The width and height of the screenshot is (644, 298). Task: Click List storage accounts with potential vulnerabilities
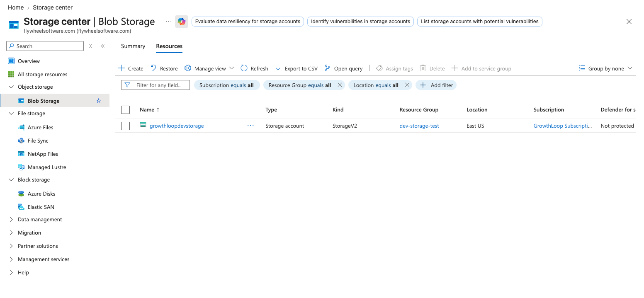479,22
